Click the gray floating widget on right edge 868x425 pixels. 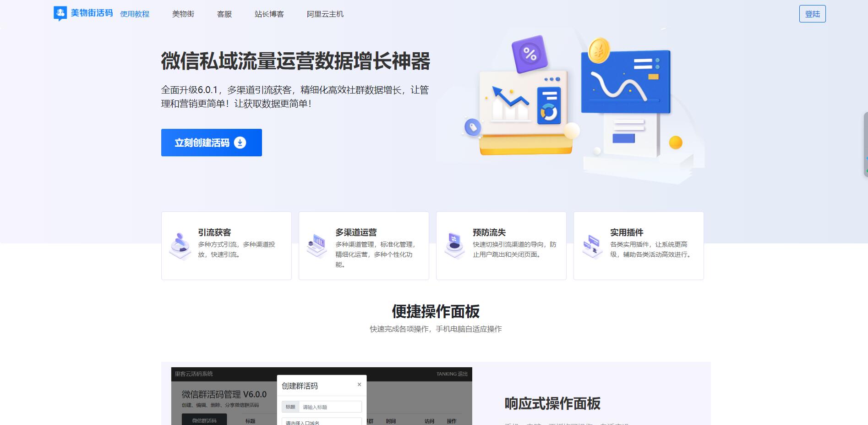(865, 144)
